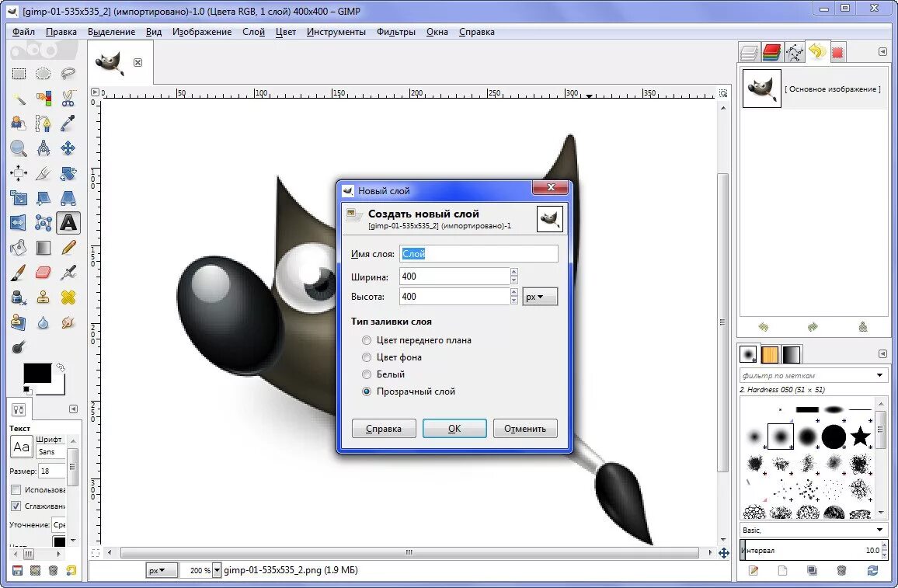Click the Высота height input field
The width and height of the screenshot is (898, 588).
click(454, 297)
